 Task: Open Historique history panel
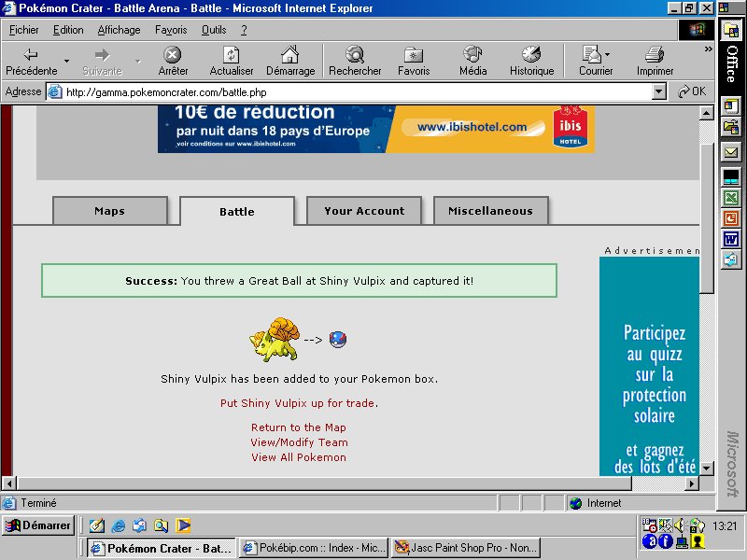531,61
